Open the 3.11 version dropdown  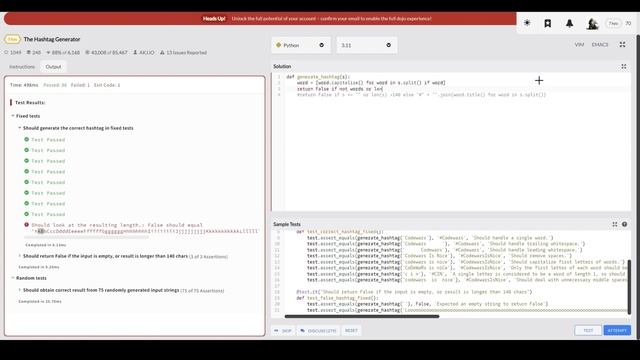click(366, 45)
